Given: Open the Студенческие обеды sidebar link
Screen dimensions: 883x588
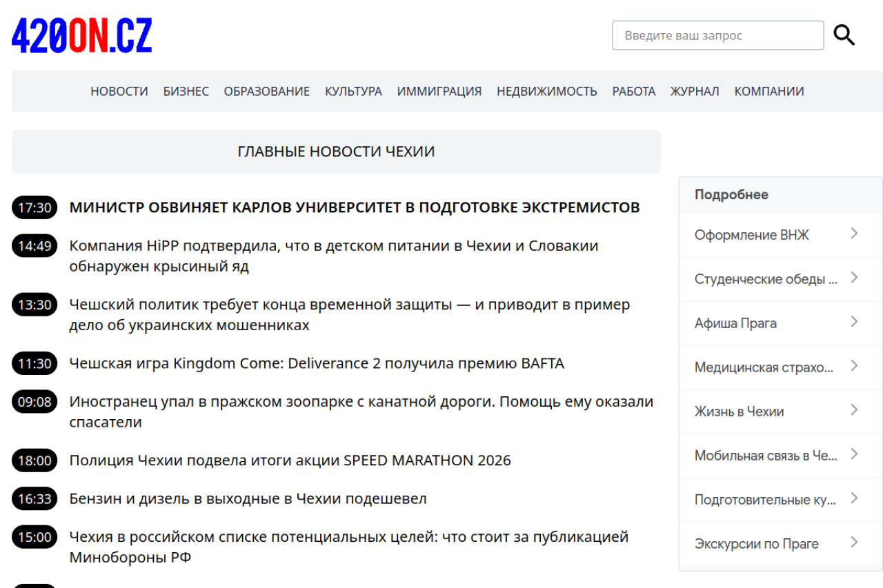Looking at the screenshot, I should (x=765, y=279).
